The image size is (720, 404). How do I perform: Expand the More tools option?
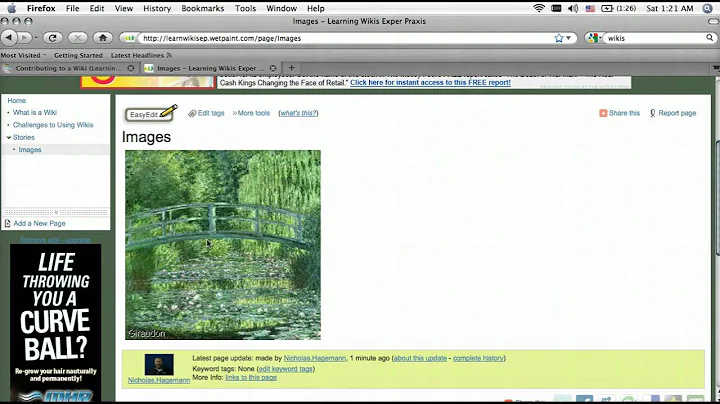(x=251, y=113)
